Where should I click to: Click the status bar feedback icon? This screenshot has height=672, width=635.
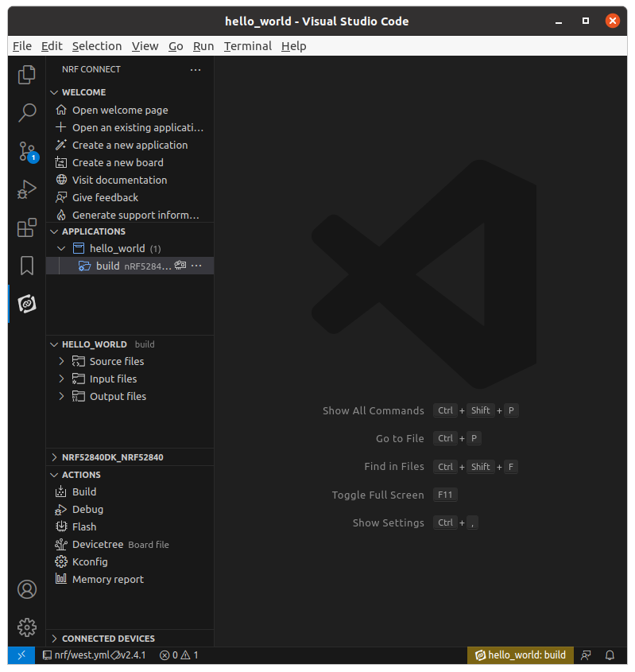[x=586, y=655]
